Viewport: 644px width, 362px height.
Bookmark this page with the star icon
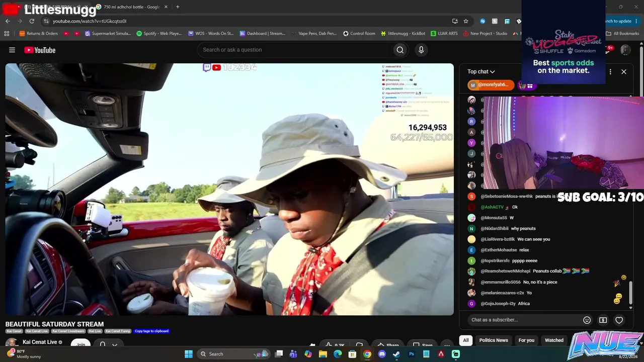(466, 21)
